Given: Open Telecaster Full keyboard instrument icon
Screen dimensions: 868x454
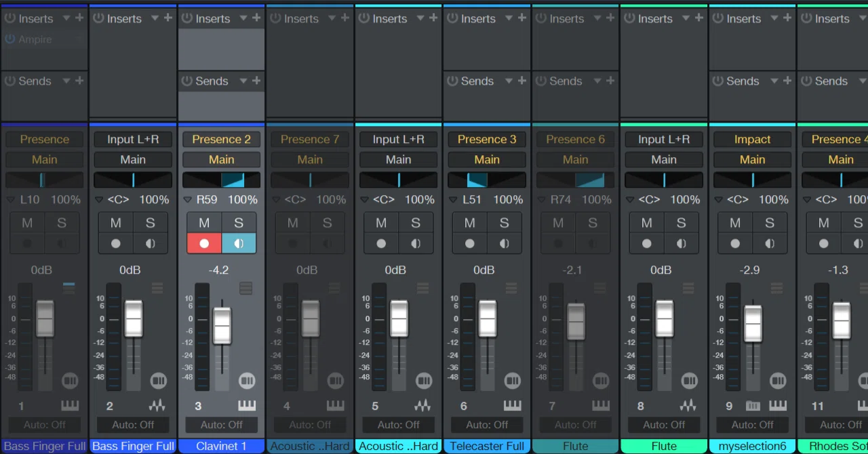Looking at the screenshot, I should point(513,405).
